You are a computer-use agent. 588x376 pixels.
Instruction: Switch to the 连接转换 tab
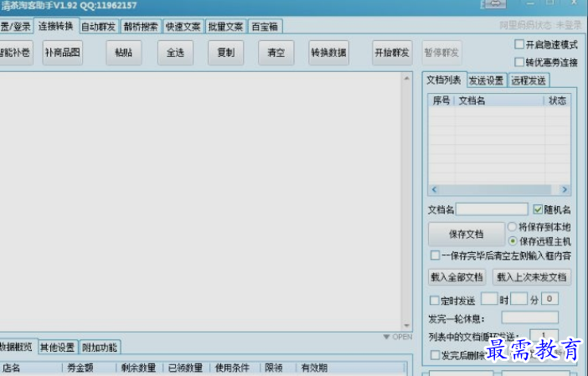(55, 26)
